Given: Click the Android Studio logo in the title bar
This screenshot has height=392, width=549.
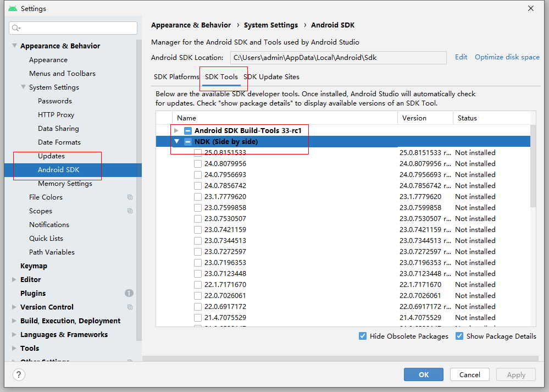Looking at the screenshot, I should [13, 8].
